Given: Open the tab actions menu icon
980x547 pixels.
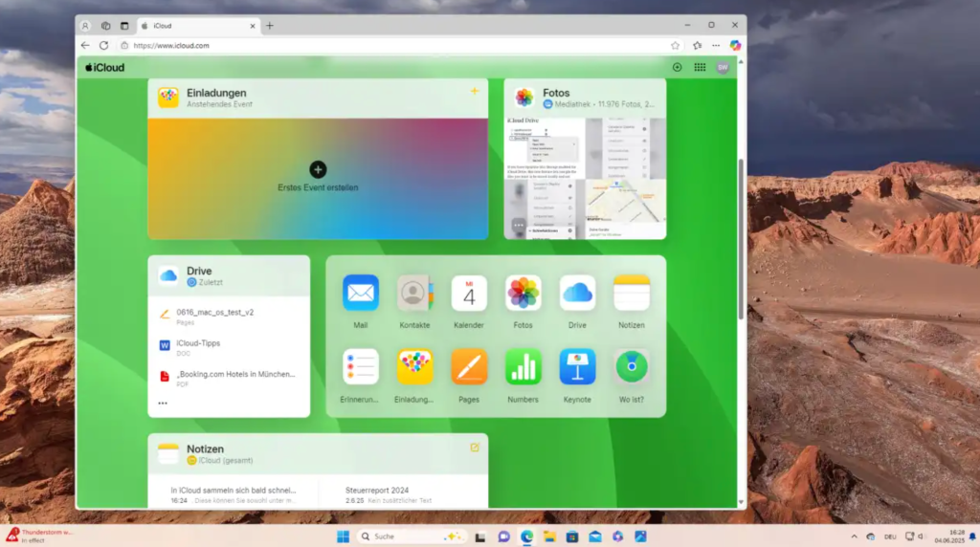Looking at the screenshot, I should pos(124,26).
